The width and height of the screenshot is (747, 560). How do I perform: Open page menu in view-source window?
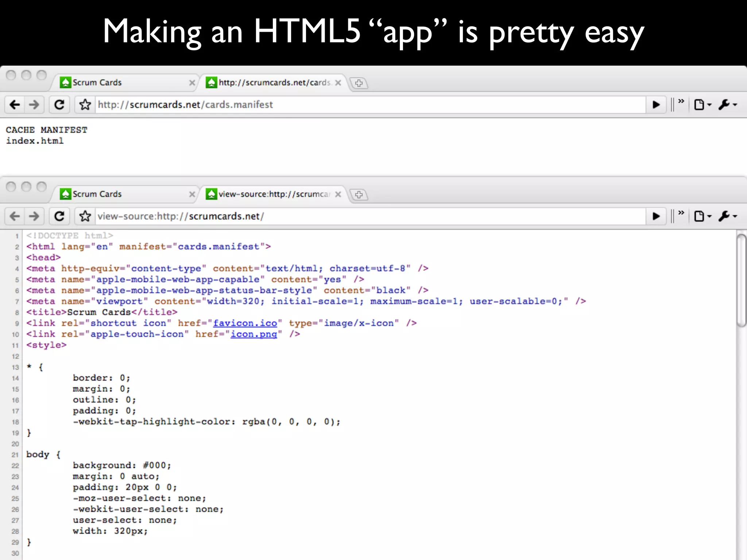[703, 217]
